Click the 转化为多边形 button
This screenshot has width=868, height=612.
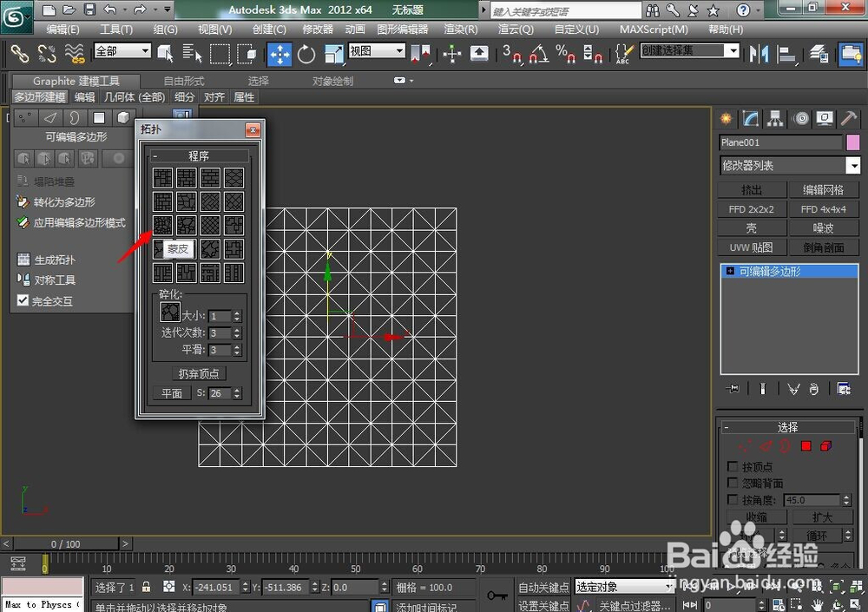(x=56, y=202)
